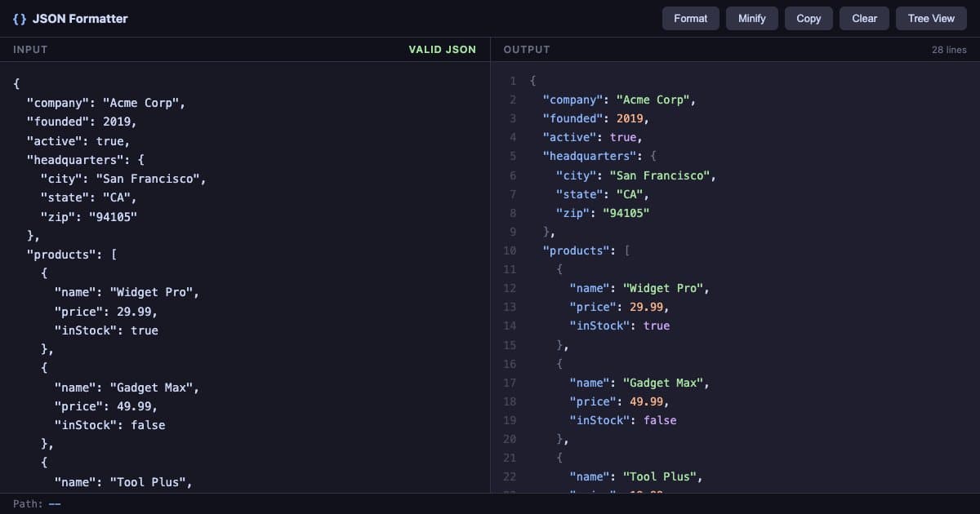Click "inStock": false in input editor
Viewport: 980px width, 514px height.
[109, 425]
